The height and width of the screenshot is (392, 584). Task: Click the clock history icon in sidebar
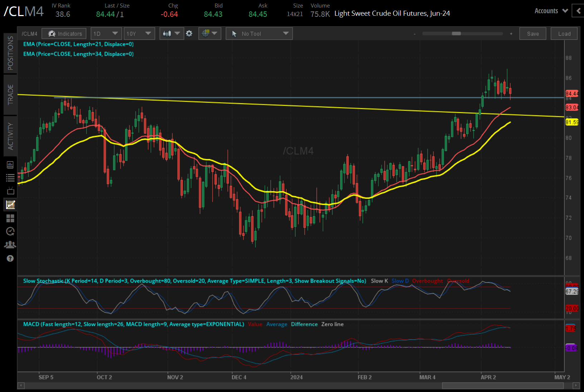[10, 232]
